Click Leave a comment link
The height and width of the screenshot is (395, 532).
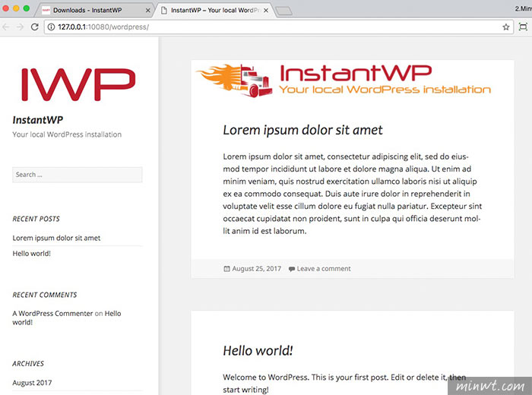(324, 269)
